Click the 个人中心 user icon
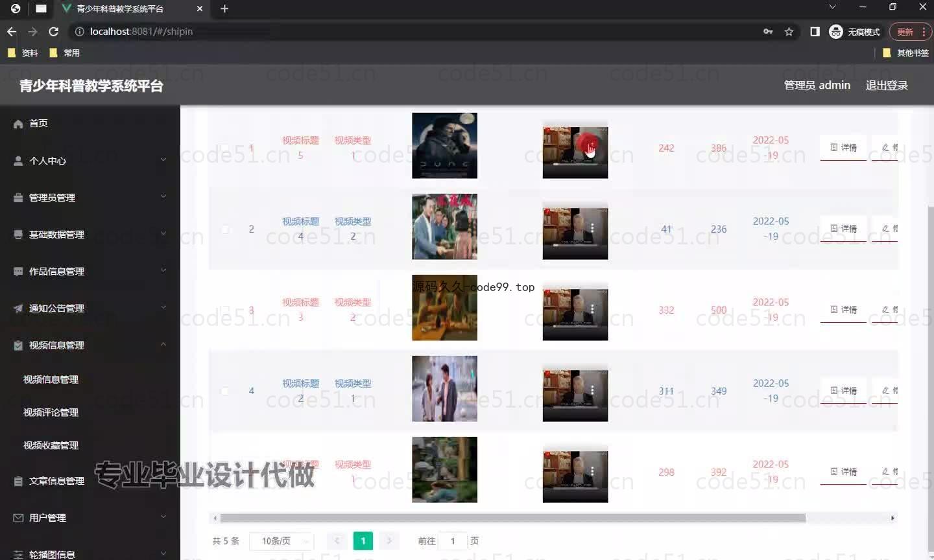This screenshot has height=560, width=934. click(18, 161)
